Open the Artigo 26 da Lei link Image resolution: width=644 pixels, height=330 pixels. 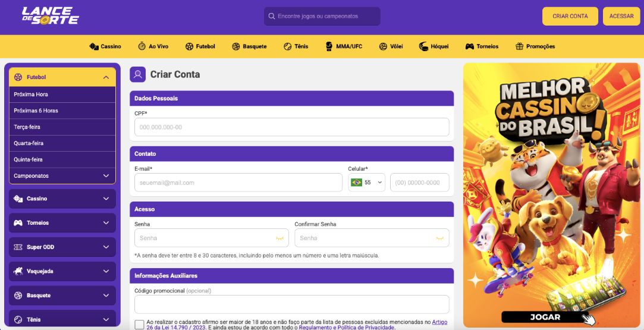pyautogui.click(x=439, y=322)
